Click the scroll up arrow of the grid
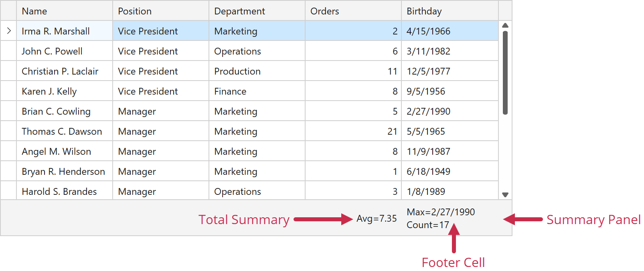The height and width of the screenshot is (271, 644). coord(505,25)
